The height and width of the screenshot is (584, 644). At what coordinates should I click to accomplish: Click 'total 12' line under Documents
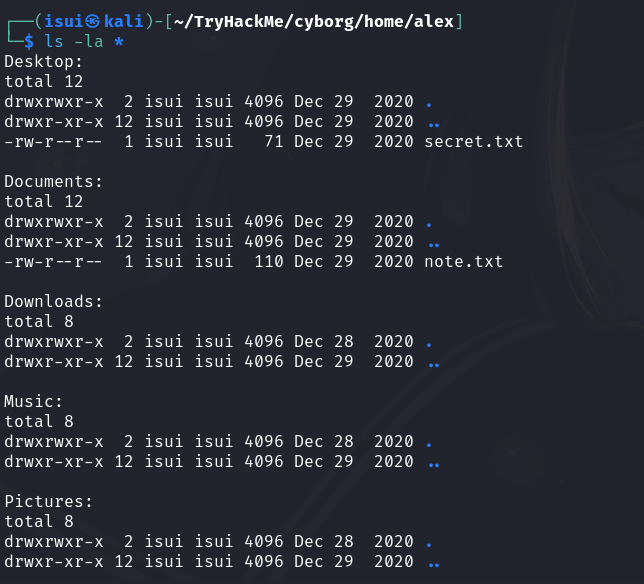click(x=44, y=202)
